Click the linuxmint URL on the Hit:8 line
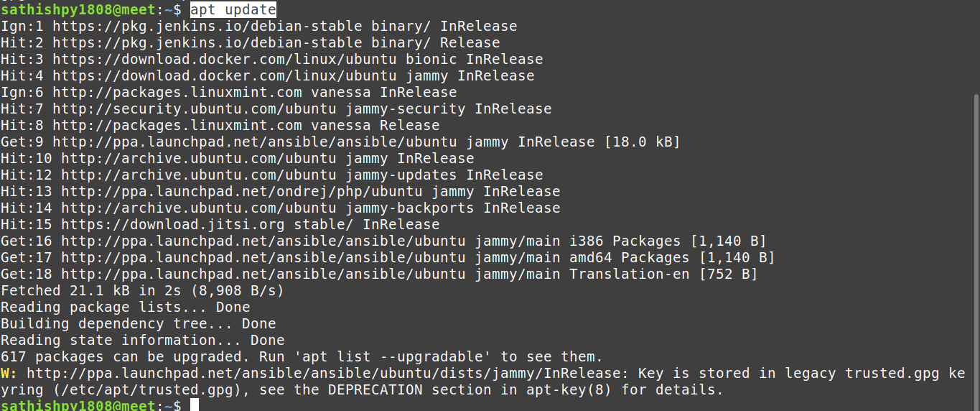This screenshot has width=980, height=411. pos(177,126)
